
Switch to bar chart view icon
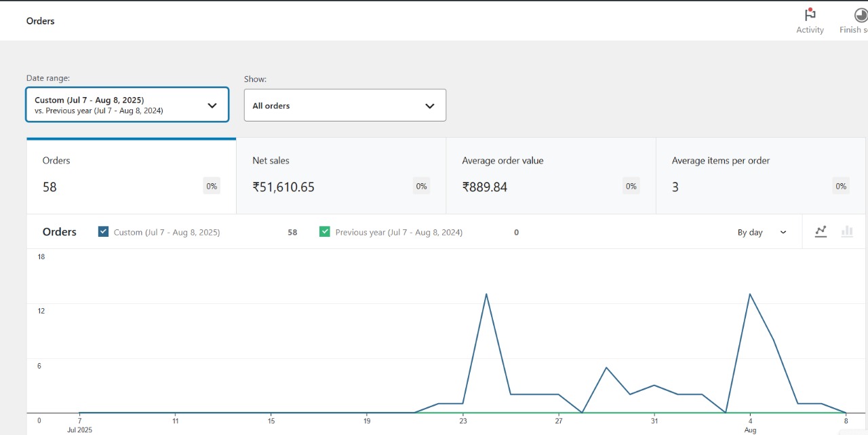(847, 231)
